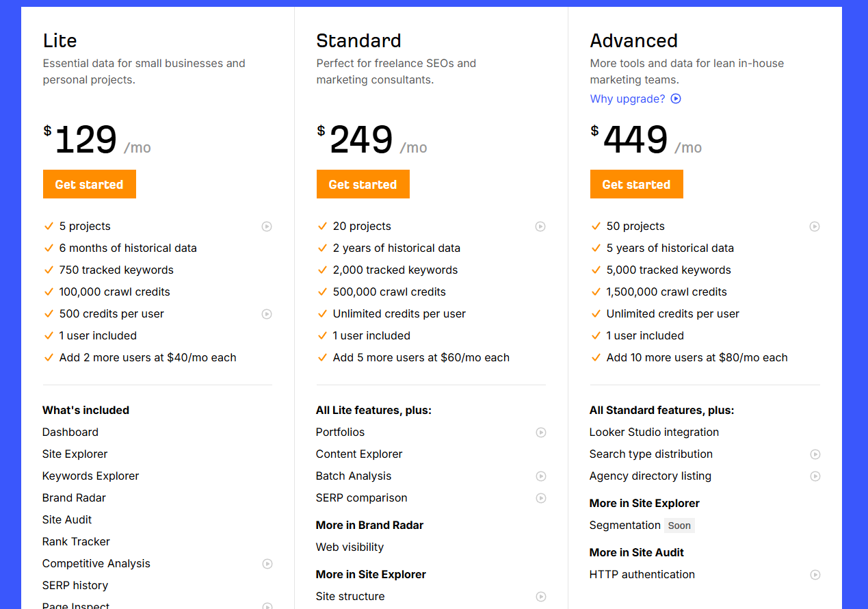Click the play icon beside Competitive Analysis
868x609 pixels.
click(x=267, y=564)
